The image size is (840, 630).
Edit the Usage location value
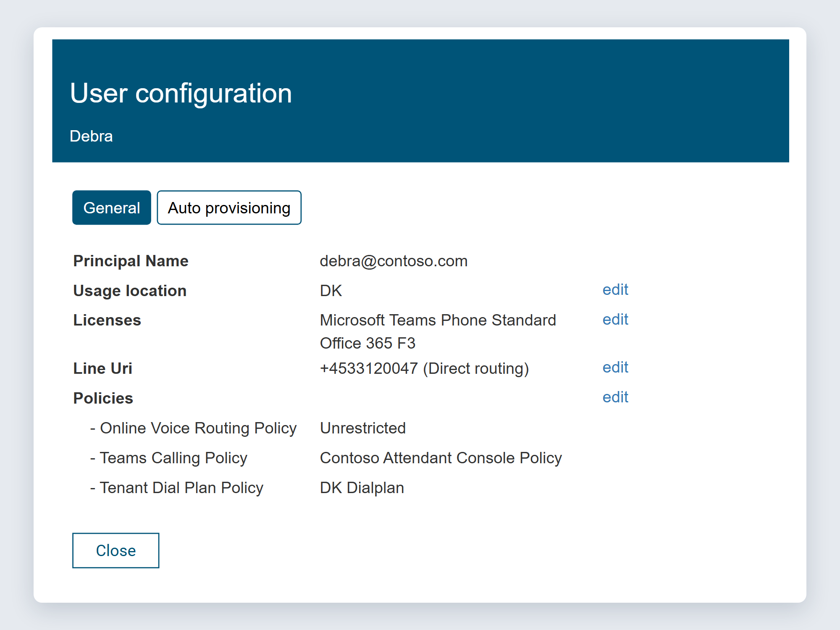(x=615, y=290)
